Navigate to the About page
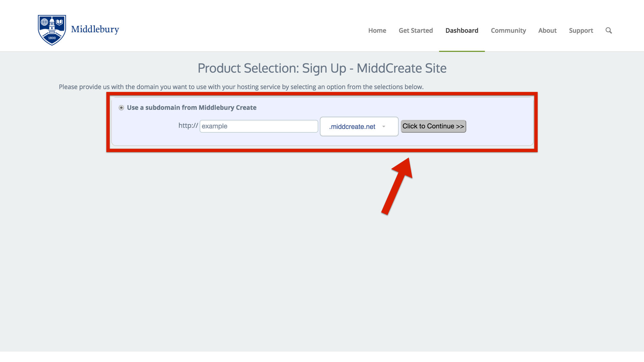This screenshot has height=362, width=644. coord(547,31)
